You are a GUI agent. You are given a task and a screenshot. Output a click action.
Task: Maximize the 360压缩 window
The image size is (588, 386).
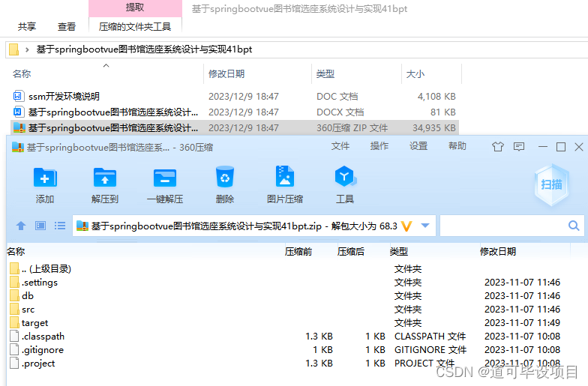pos(561,147)
